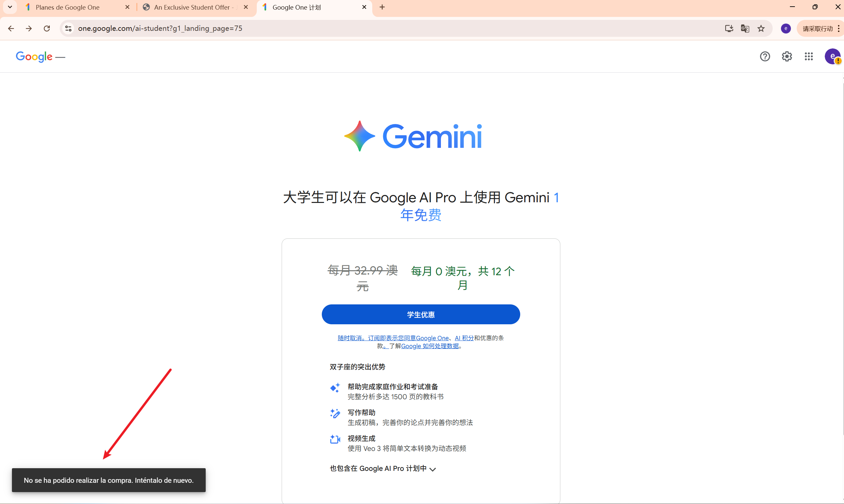Image resolution: width=844 pixels, height=504 pixels.
Task: Click the Google logo in header
Action: coord(34,57)
